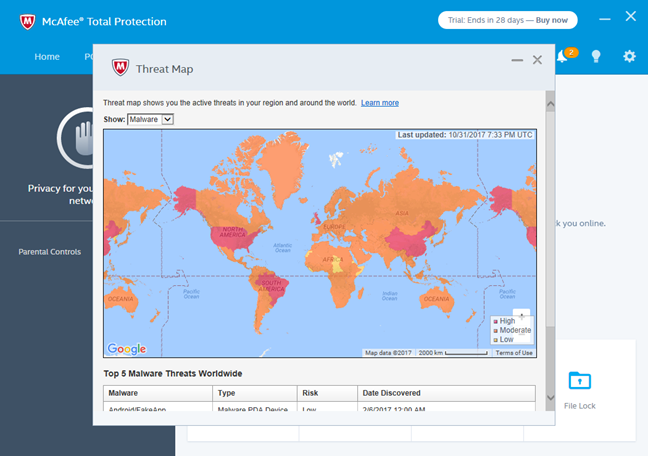Click the up arrow of Threat Map scrollbar

pyautogui.click(x=550, y=105)
